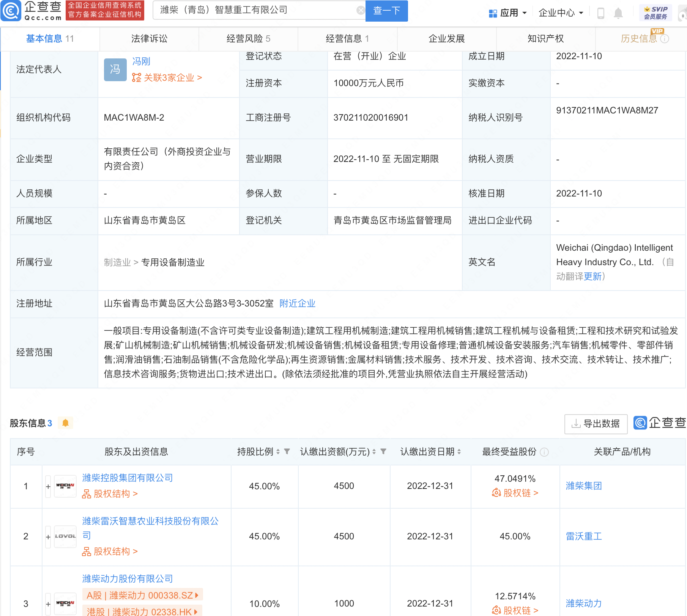Click the Weichai logo for 潍柴动力股份

pos(65,603)
